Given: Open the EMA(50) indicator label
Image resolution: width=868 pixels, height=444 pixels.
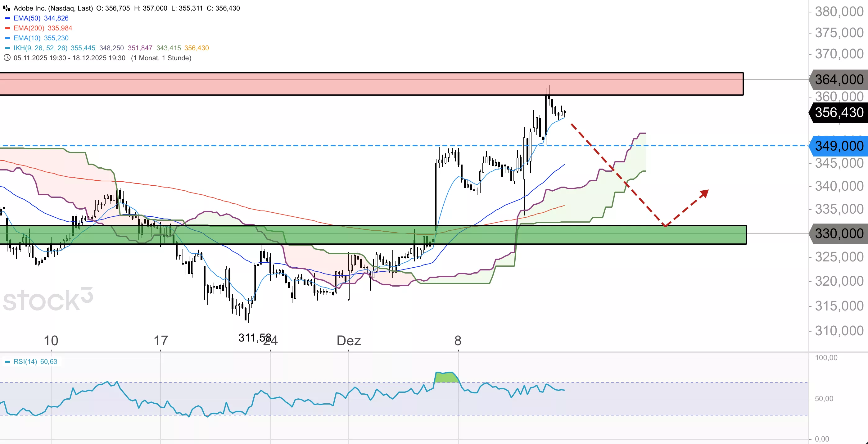Looking at the screenshot, I should click(27, 18).
